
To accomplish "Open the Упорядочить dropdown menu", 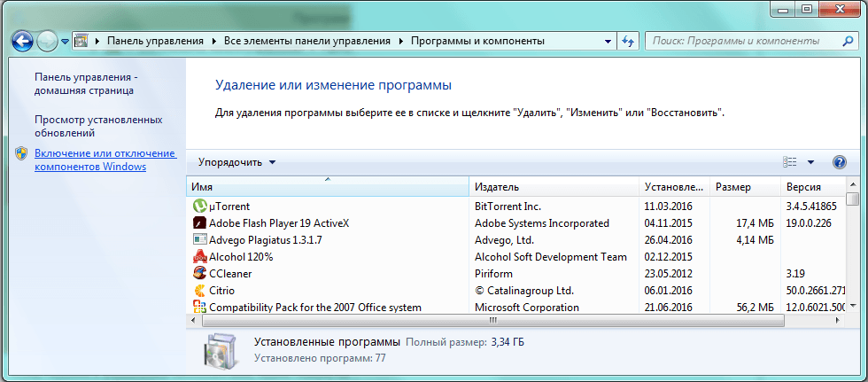I will pos(236,162).
